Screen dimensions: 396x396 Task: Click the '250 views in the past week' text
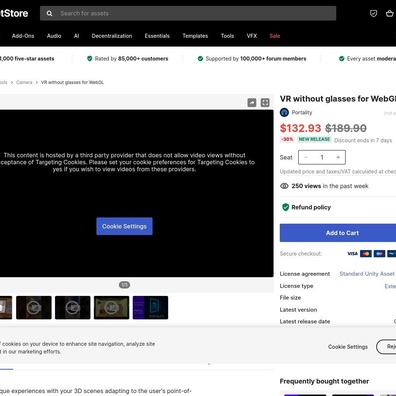click(330, 186)
